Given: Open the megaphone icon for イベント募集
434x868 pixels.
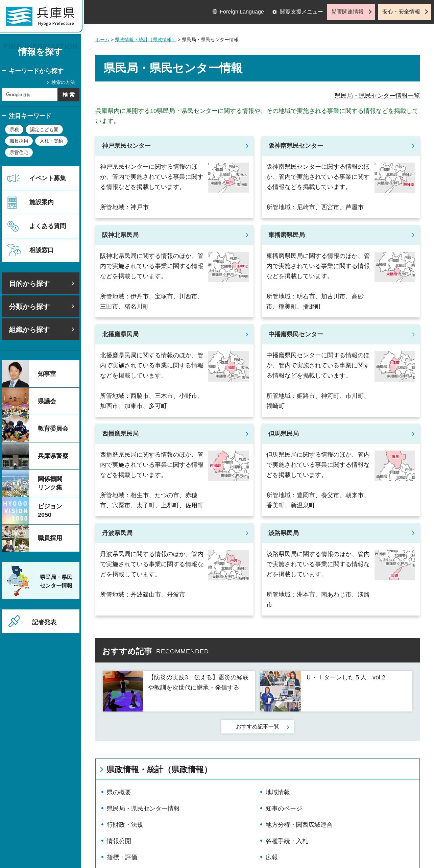Looking at the screenshot, I should [x=14, y=178].
